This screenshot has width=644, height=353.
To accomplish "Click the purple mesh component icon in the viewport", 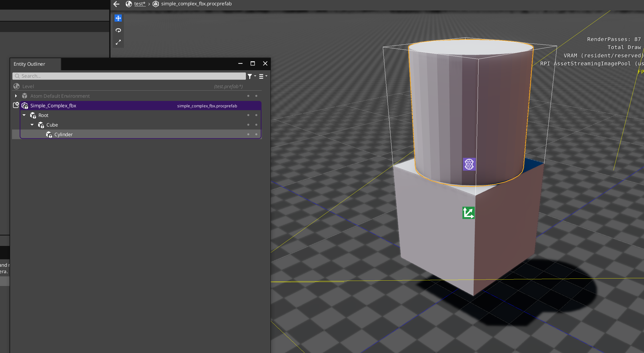I will click(469, 164).
